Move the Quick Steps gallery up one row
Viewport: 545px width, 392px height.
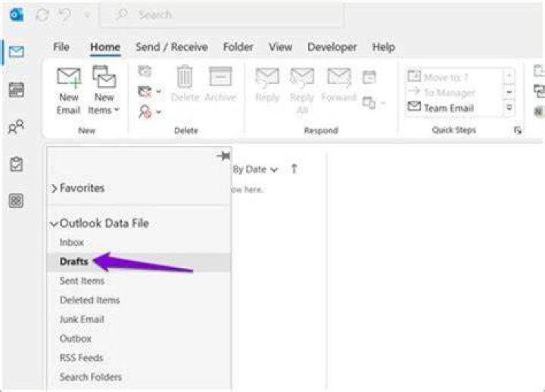coord(509,76)
